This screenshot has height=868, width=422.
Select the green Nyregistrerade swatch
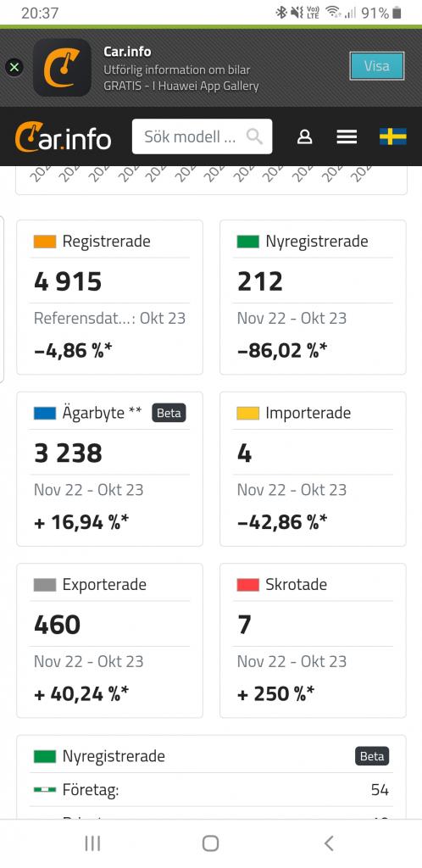pyautogui.click(x=247, y=242)
